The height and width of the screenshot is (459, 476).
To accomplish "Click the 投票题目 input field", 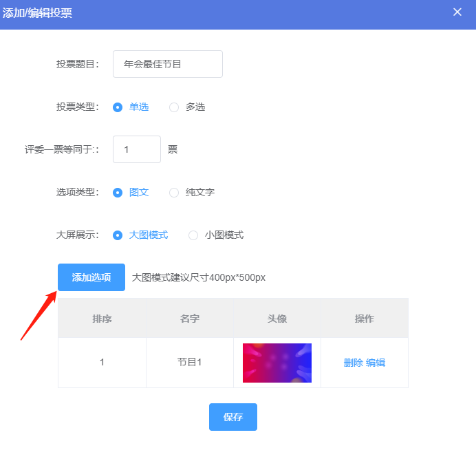I will (x=168, y=64).
